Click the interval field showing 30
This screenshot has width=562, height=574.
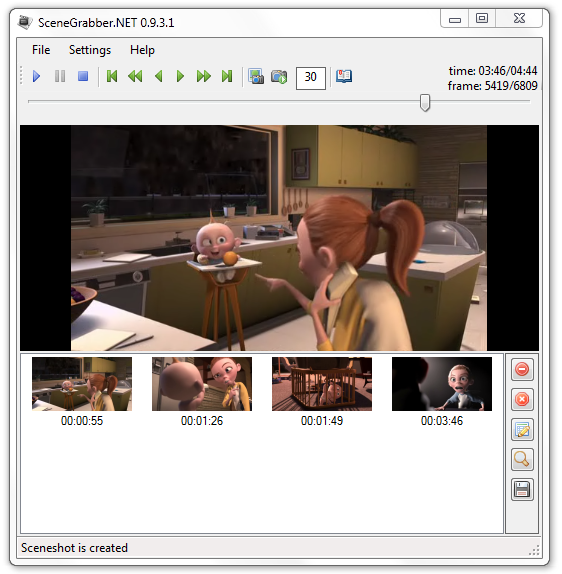click(311, 78)
